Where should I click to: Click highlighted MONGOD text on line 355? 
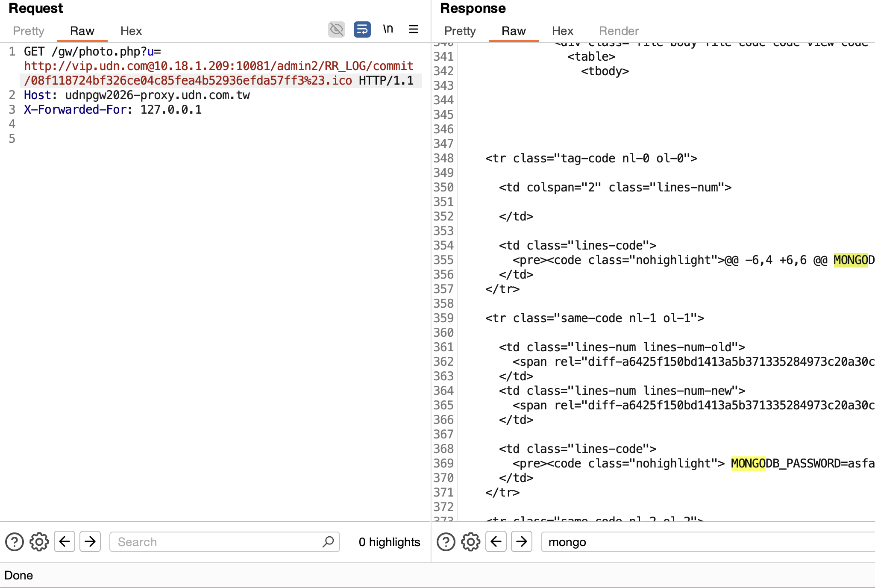pyautogui.click(x=854, y=260)
